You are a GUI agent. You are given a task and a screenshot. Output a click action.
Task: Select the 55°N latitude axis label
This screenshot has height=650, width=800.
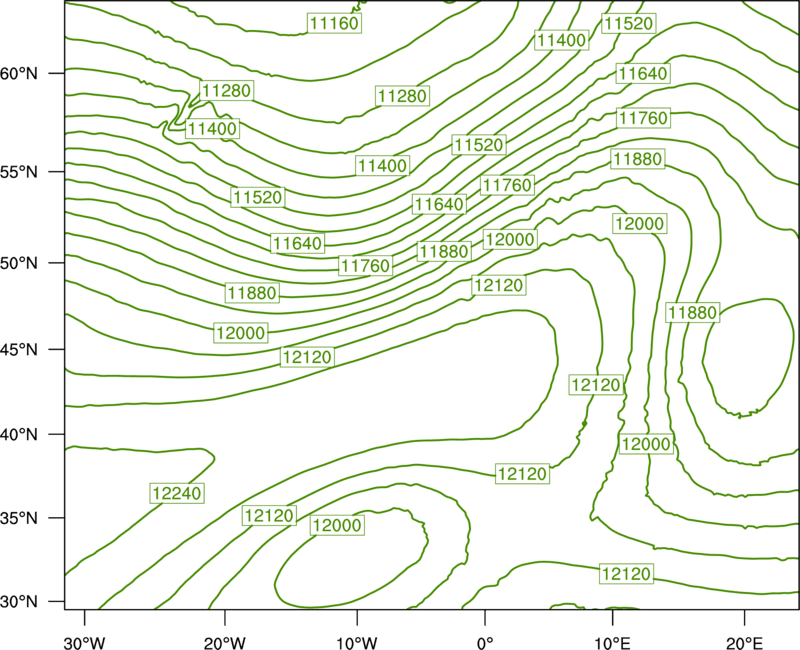click(x=19, y=172)
